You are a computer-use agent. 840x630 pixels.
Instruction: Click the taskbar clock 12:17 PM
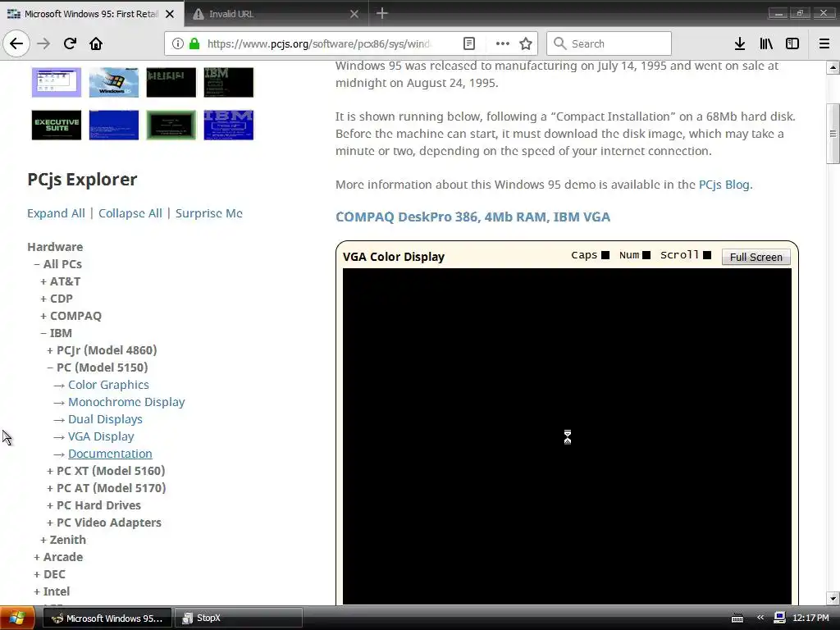[x=810, y=619]
